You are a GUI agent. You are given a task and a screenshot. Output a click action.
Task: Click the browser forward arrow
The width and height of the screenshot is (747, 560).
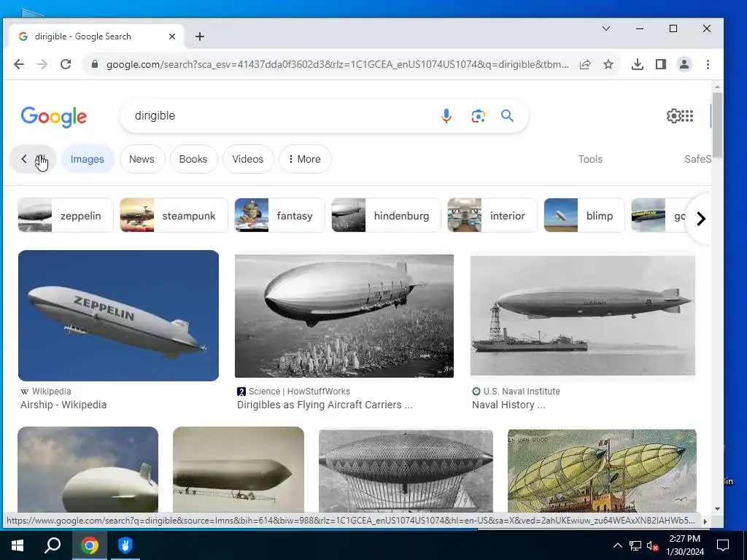click(x=42, y=64)
